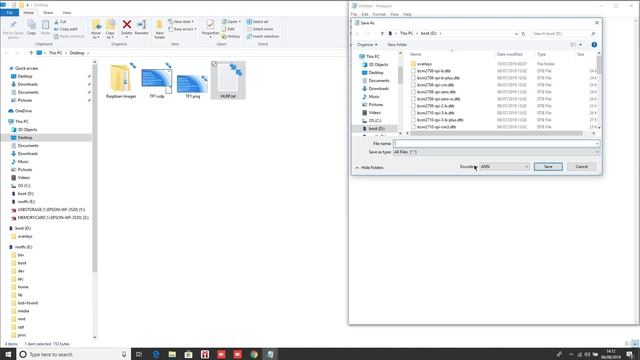This screenshot has width=640, height=360.
Task: Toggle the checkbox on the HLRP.txt file
Action: 214,64
